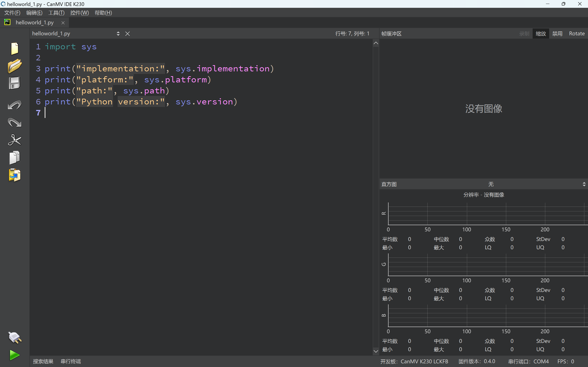Open the 工具(T) menu
Image resolution: width=588 pixels, height=367 pixels.
56,13
